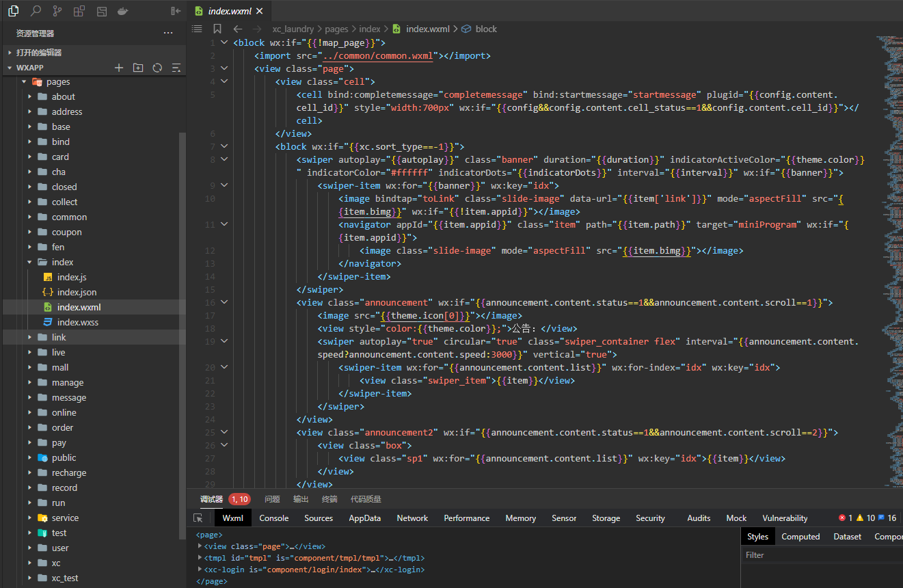Open the Explorer view in activity bar
The height and width of the screenshot is (588, 903).
point(14,11)
